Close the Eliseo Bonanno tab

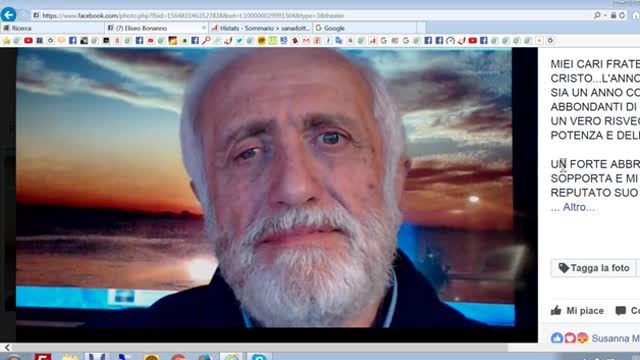click(x=204, y=28)
